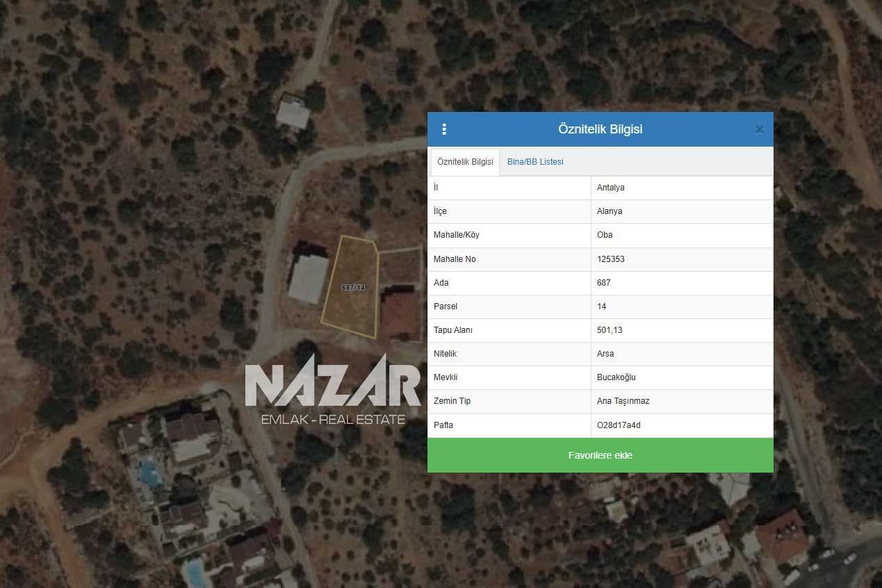The height and width of the screenshot is (588, 882).
Task: Click the 687/14 parcel label on map
Action: 353,288
